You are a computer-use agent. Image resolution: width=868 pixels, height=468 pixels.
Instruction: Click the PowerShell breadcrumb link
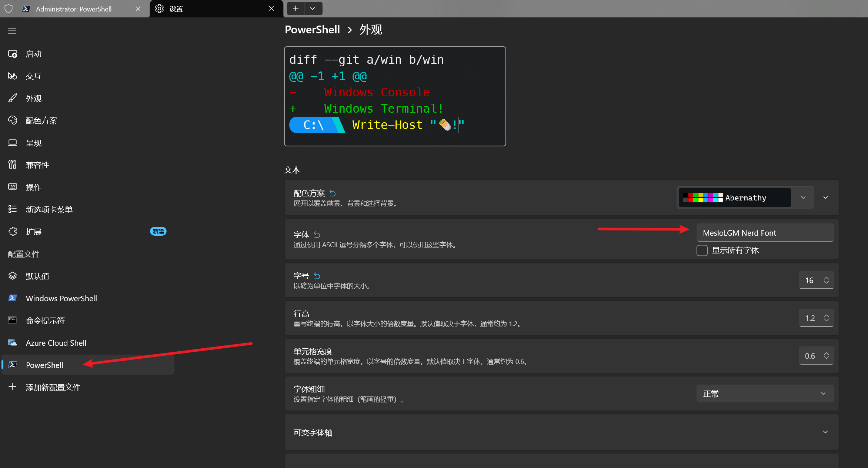tap(312, 30)
